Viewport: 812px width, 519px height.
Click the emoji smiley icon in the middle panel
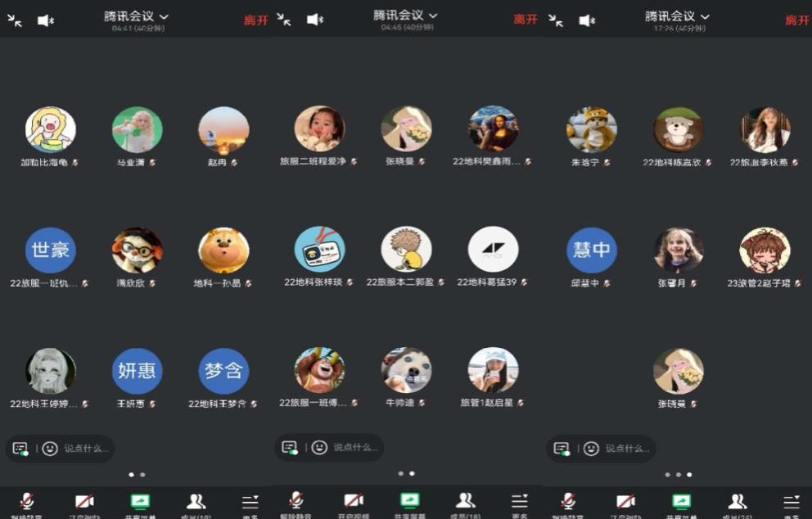(319, 448)
